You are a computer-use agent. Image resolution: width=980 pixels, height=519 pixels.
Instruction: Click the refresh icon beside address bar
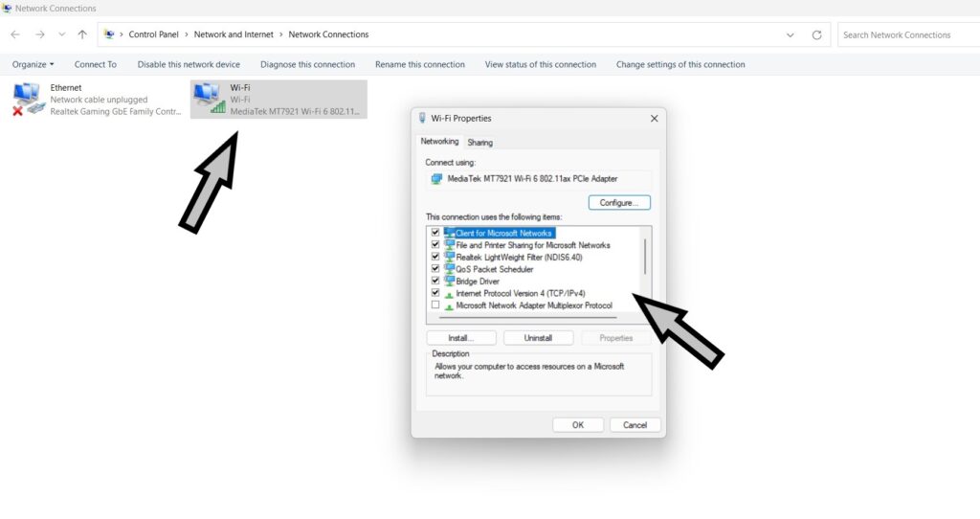816,35
